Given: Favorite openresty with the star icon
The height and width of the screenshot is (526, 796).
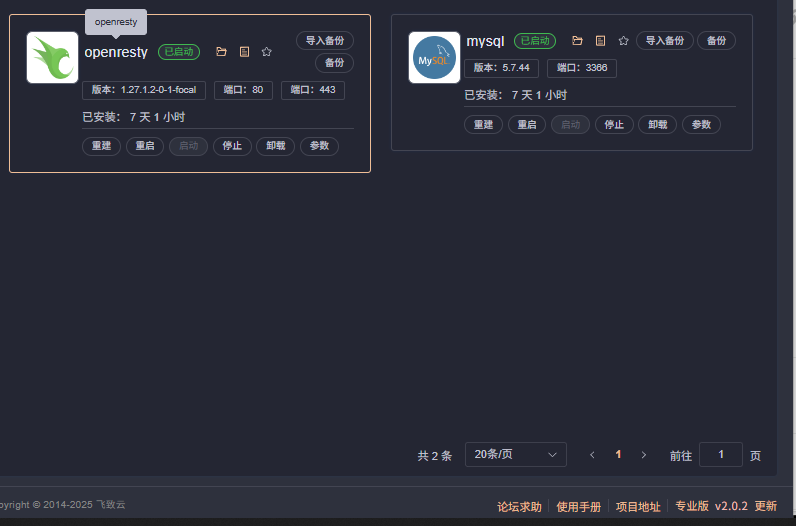Looking at the screenshot, I should pyautogui.click(x=267, y=52).
